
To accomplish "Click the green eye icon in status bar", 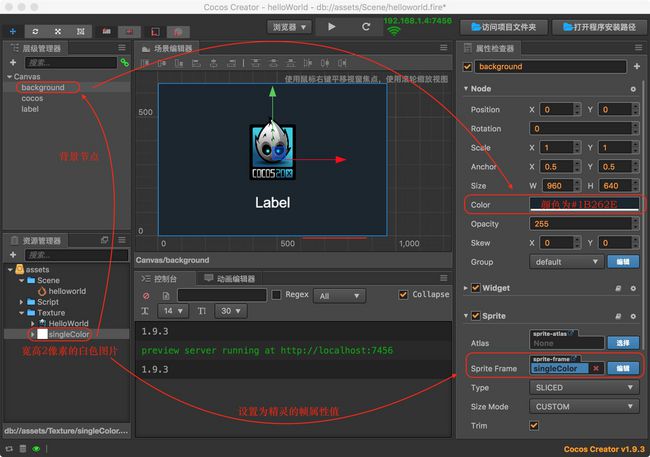I will point(36,449).
